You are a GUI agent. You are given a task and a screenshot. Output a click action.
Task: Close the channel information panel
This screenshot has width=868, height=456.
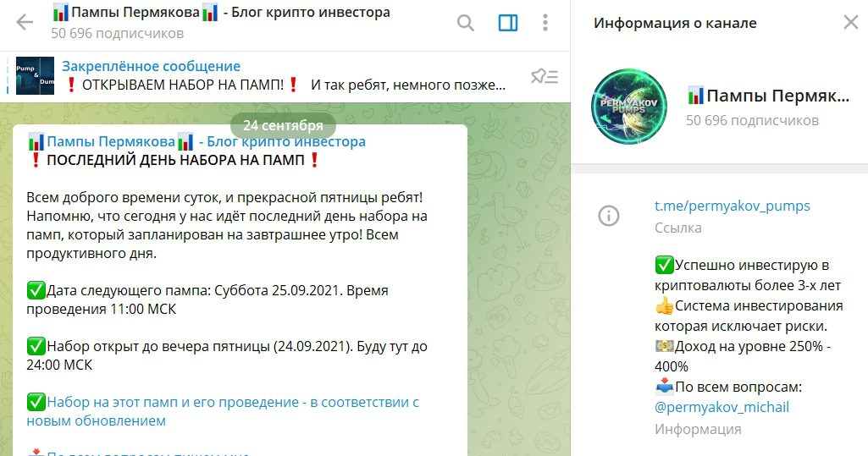click(851, 22)
